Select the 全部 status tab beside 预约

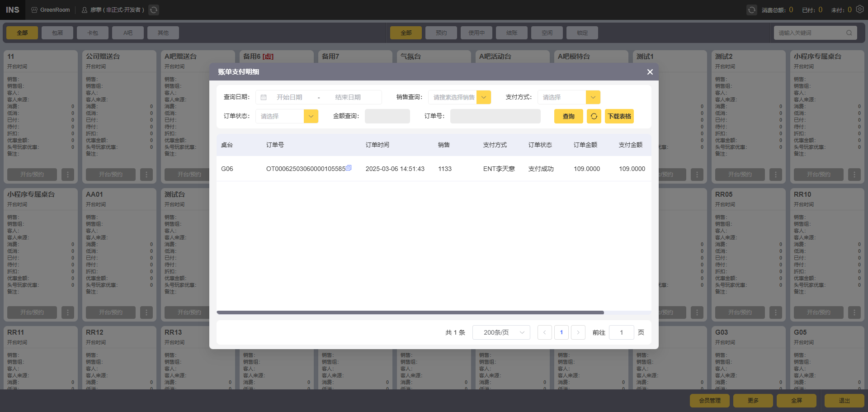406,33
